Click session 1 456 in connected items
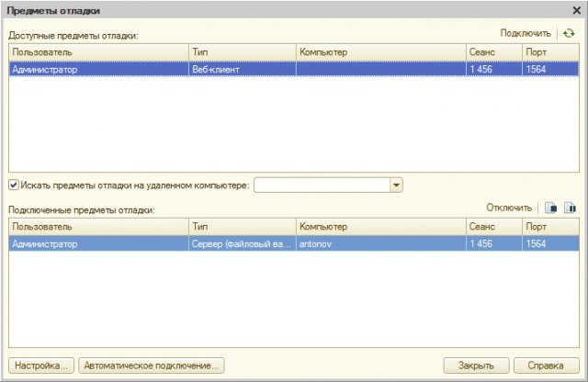 [494, 243]
